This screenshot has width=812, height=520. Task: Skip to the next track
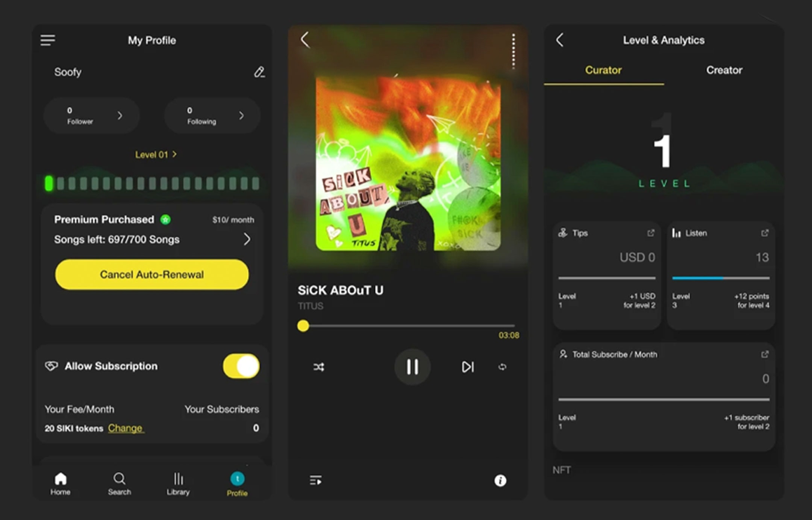tap(467, 367)
